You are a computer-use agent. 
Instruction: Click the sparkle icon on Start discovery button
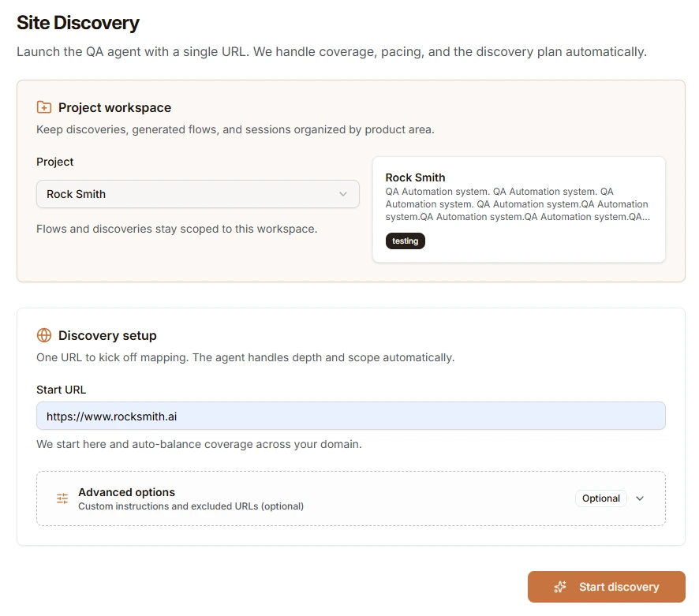[x=560, y=587]
